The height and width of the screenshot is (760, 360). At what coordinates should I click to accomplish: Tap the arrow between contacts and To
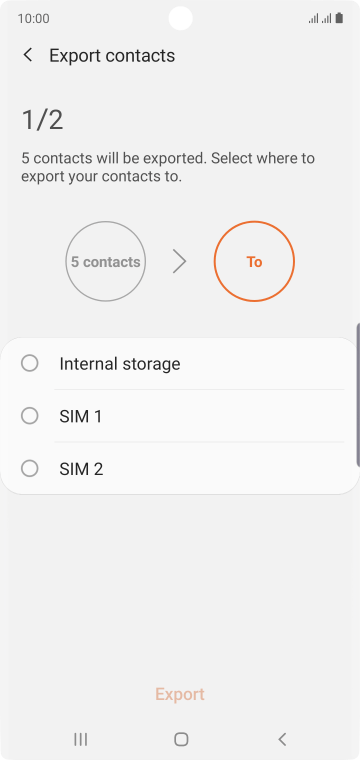tap(180, 262)
